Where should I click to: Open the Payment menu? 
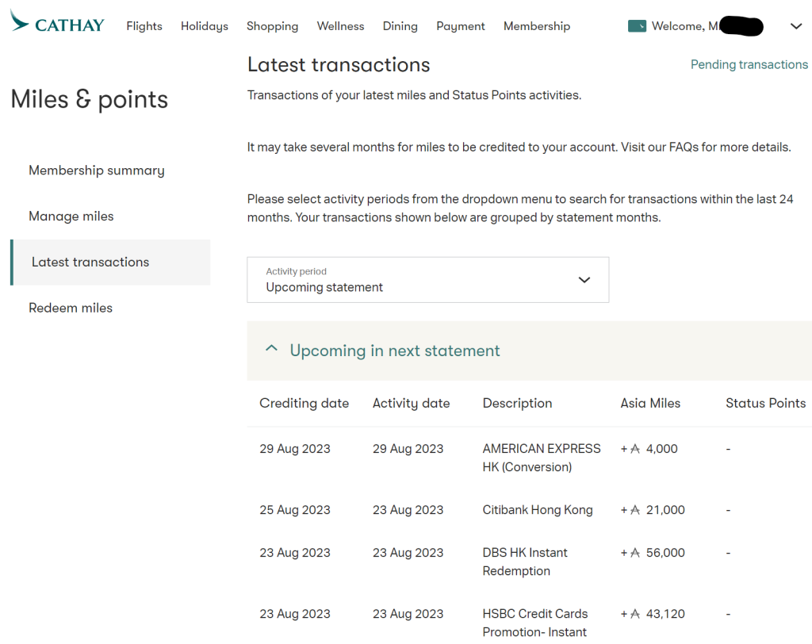[461, 26]
